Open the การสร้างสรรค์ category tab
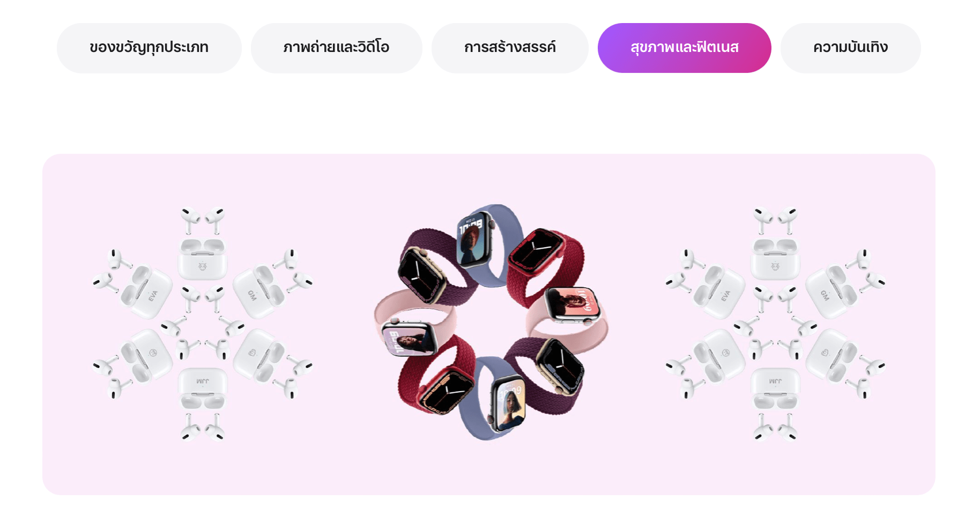 coord(510,48)
